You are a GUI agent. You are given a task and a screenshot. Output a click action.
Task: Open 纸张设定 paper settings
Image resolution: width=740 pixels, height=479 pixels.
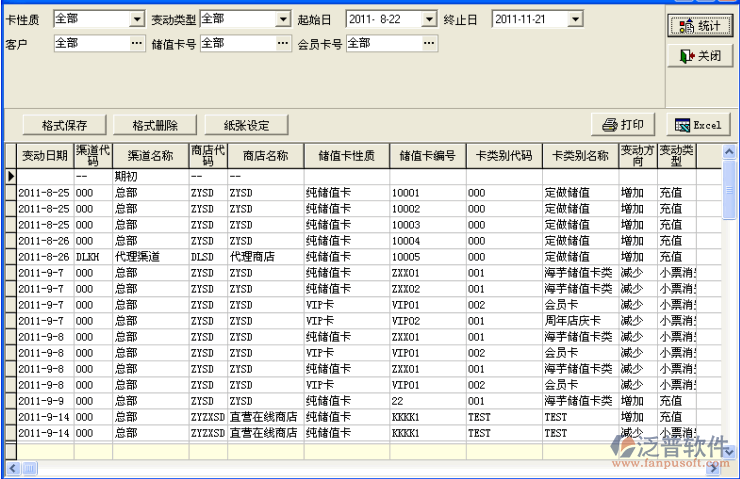pyautogui.click(x=245, y=125)
